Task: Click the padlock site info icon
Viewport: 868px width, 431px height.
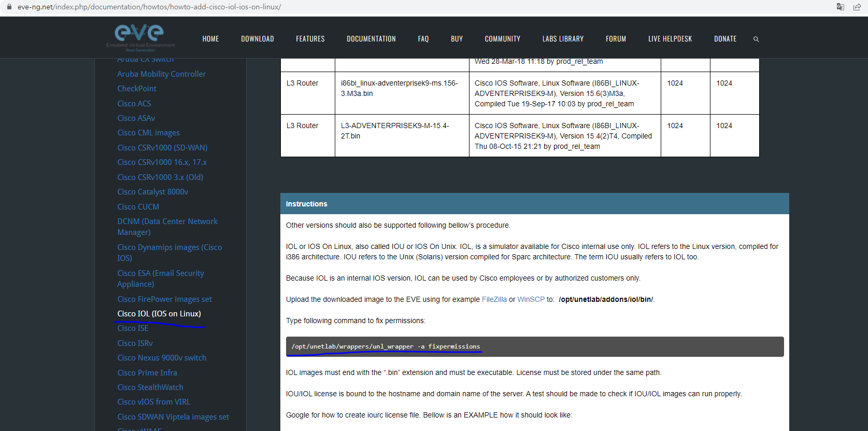Action: pyautogui.click(x=9, y=7)
